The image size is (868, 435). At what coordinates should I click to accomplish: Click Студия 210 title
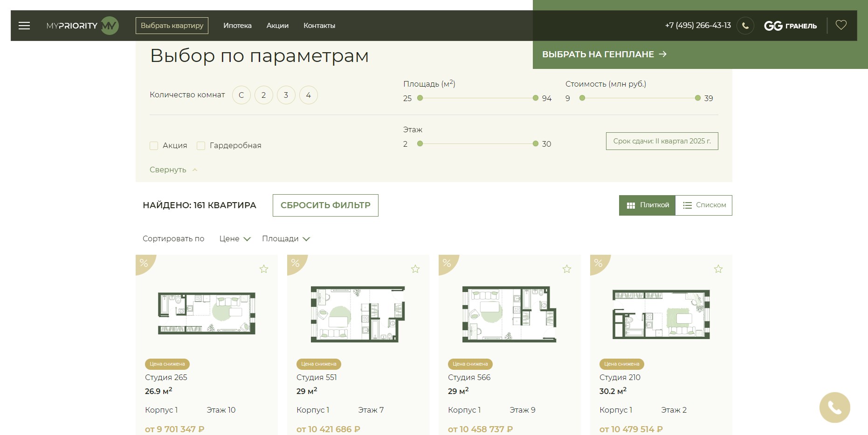(620, 377)
